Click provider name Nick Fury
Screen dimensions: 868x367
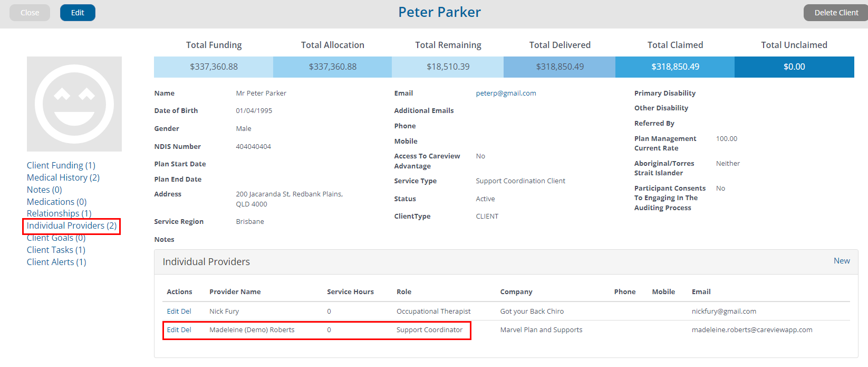coord(224,311)
